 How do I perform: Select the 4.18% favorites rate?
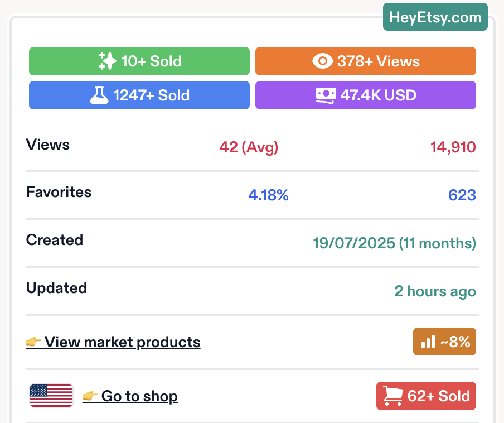click(x=268, y=195)
